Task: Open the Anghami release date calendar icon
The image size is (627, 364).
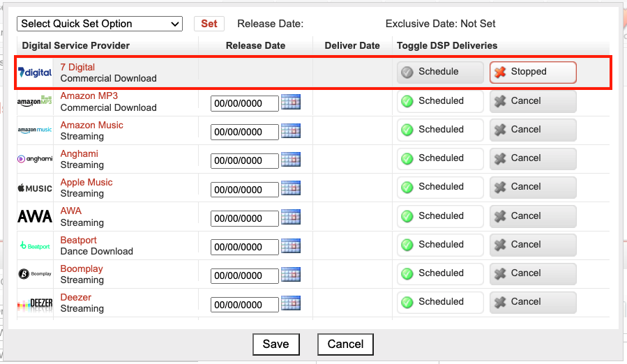Action: pos(291,160)
